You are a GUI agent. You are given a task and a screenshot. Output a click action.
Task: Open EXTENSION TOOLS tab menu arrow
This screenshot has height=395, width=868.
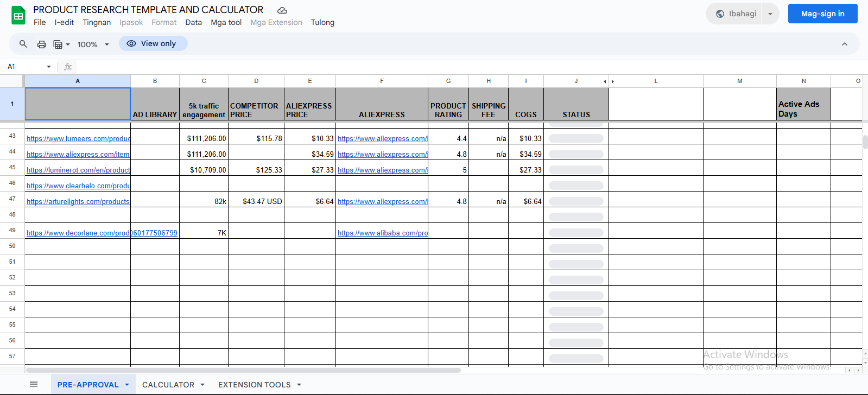299,385
